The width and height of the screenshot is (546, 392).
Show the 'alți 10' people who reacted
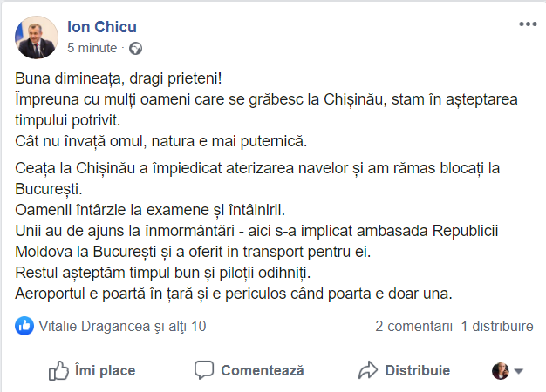(188, 327)
